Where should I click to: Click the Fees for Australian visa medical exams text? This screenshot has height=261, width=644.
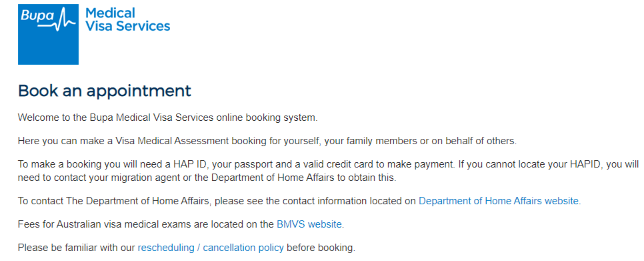click(x=146, y=224)
